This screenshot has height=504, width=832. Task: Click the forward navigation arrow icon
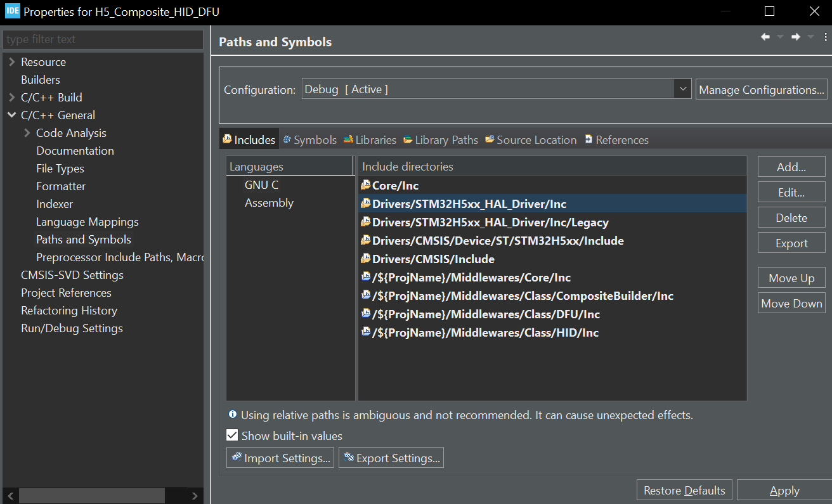point(795,37)
